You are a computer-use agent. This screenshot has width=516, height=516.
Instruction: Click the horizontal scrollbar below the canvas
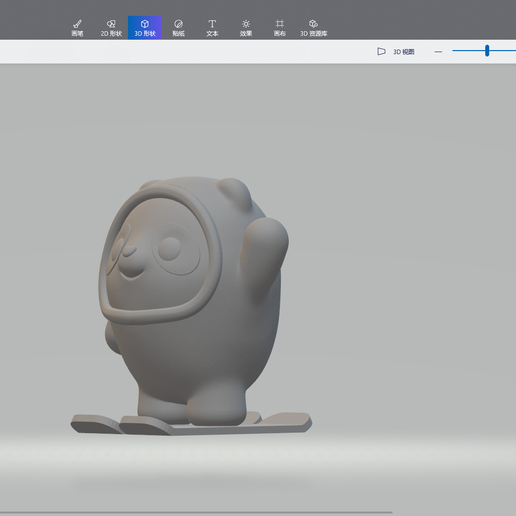[x=196, y=512]
